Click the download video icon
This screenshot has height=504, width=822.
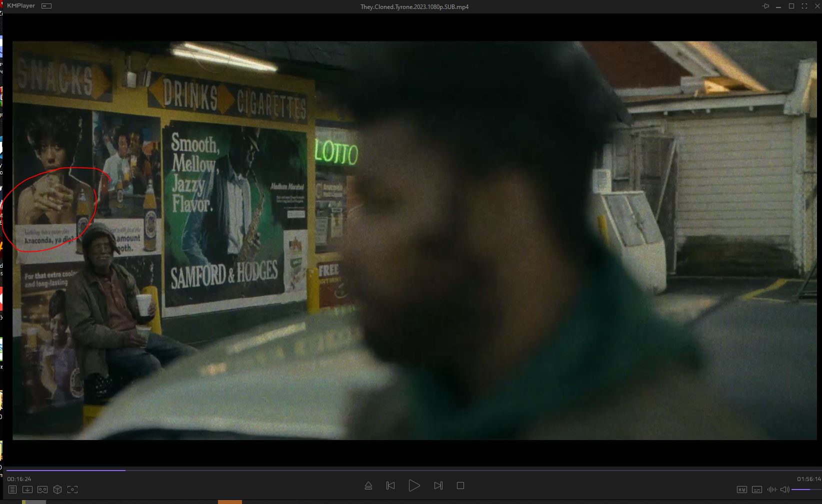[27, 490]
